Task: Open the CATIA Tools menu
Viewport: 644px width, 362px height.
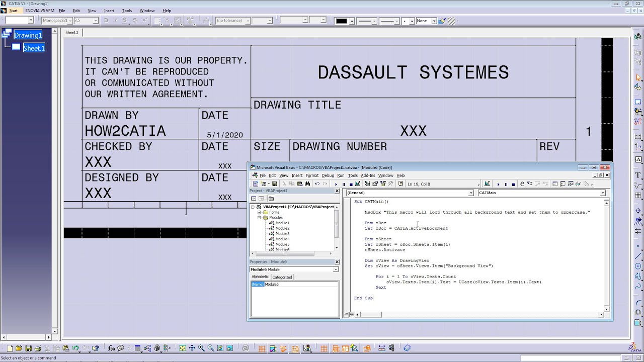Action: point(127,11)
